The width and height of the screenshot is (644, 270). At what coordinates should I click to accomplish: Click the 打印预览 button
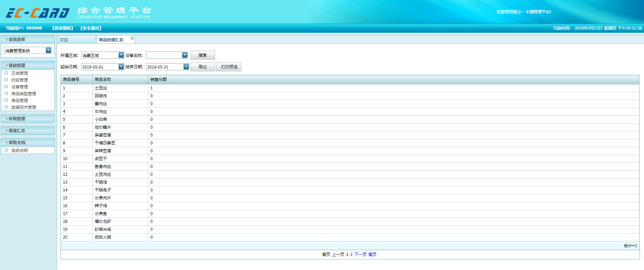[229, 67]
